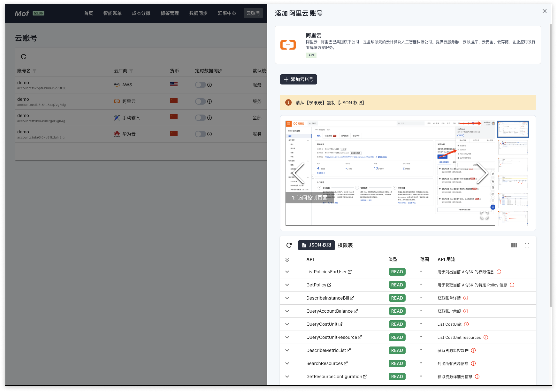557x392 pixels.
Task: Show info icon next to List CostUnit
Action: tap(466, 324)
